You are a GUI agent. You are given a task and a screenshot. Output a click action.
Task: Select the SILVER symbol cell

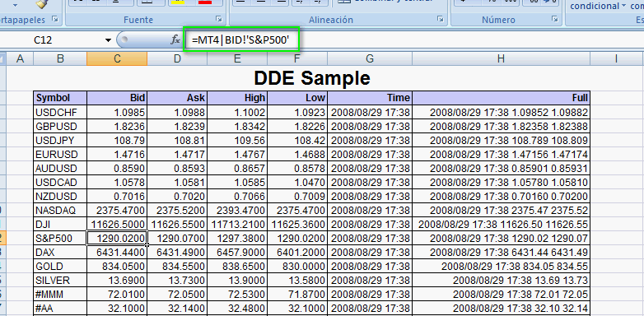[60, 281]
